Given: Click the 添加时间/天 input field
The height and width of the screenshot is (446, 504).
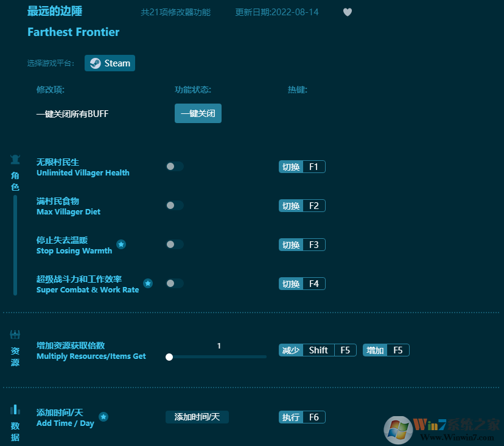Looking at the screenshot, I should [197, 417].
